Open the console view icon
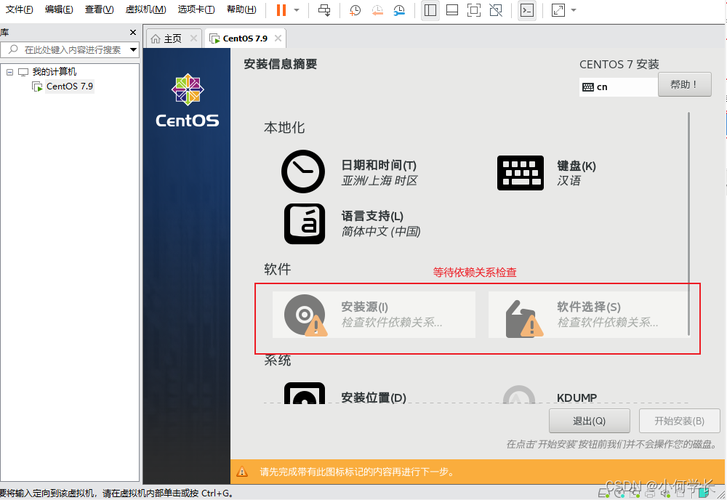This screenshot has width=727, height=500. click(527, 10)
